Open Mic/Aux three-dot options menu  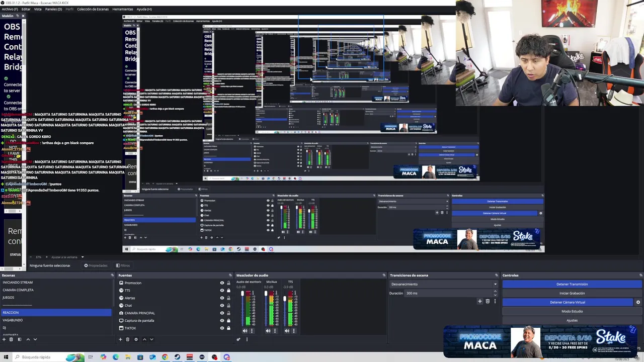click(x=275, y=331)
